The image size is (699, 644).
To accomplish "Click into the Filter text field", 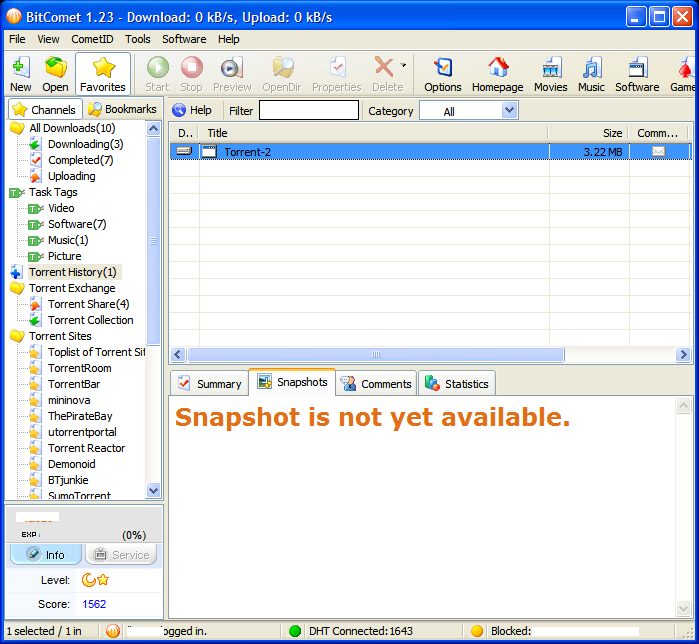I will pyautogui.click(x=309, y=110).
